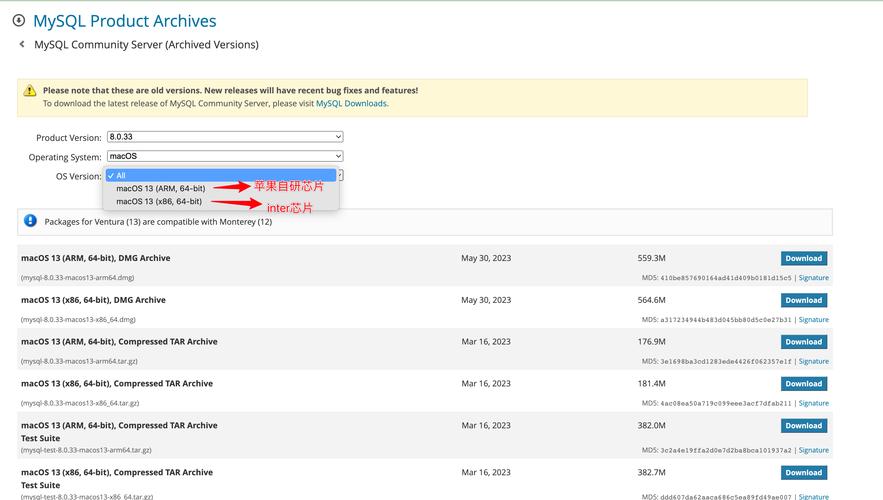Click the back chevron beside MySQL Community Server
The width and height of the screenshot is (883, 500).
pos(22,44)
